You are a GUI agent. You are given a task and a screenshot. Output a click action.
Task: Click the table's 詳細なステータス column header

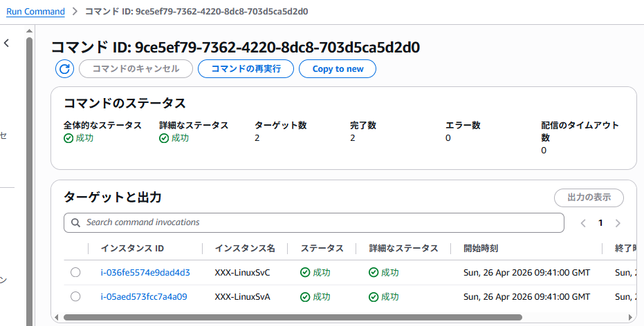(404, 249)
